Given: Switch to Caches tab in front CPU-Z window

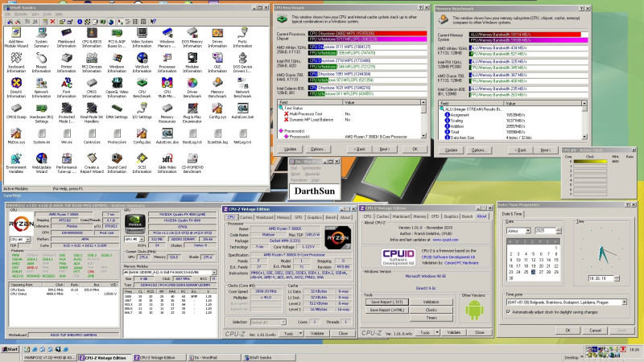Looking at the screenshot, I should click(246, 217).
